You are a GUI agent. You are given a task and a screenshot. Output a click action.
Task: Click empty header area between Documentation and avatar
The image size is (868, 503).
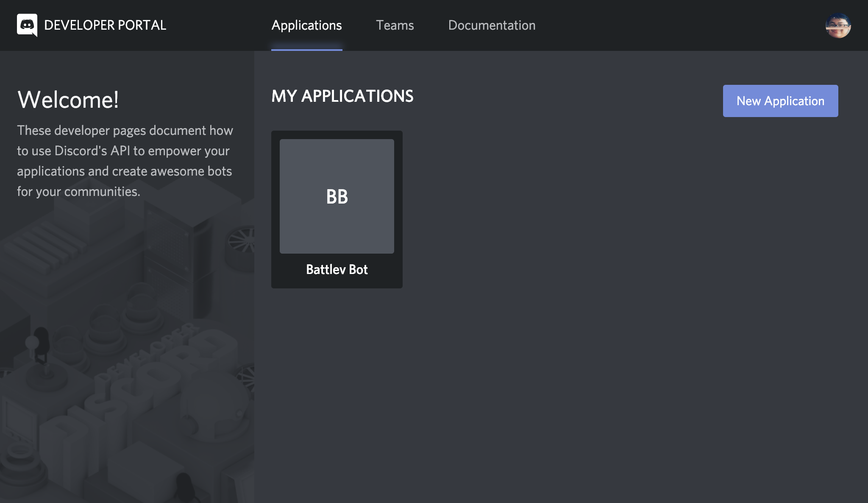click(678, 25)
